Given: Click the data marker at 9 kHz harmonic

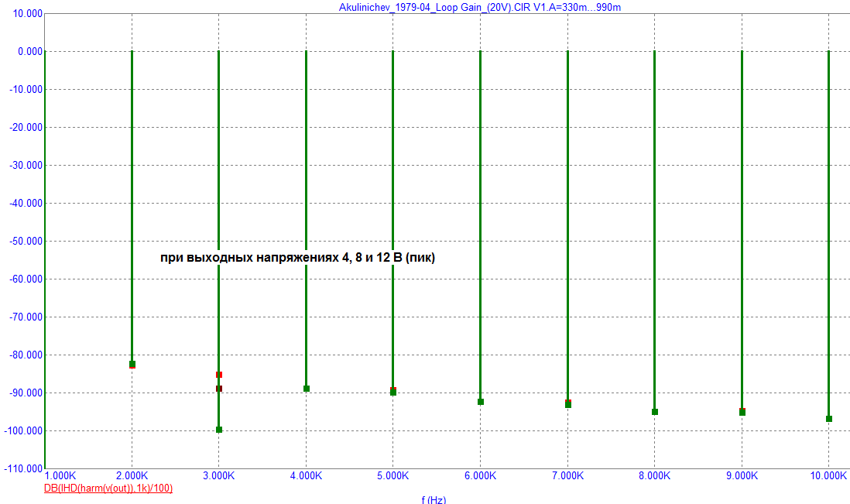Looking at the screenshot, I should pyautogui.click(x=742, y=413).
